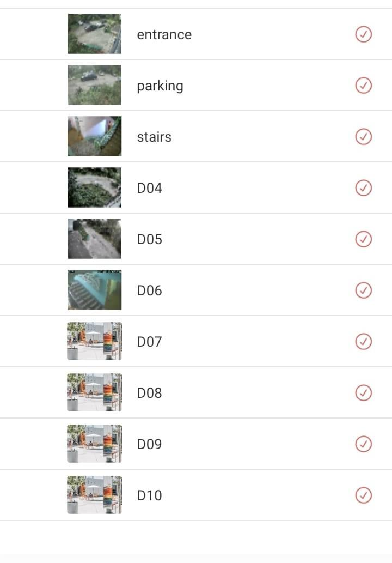The width and height of the screenshot is (392, 563).
Task: Click the D04 preview thumbnail
Action: coord(94,187)
